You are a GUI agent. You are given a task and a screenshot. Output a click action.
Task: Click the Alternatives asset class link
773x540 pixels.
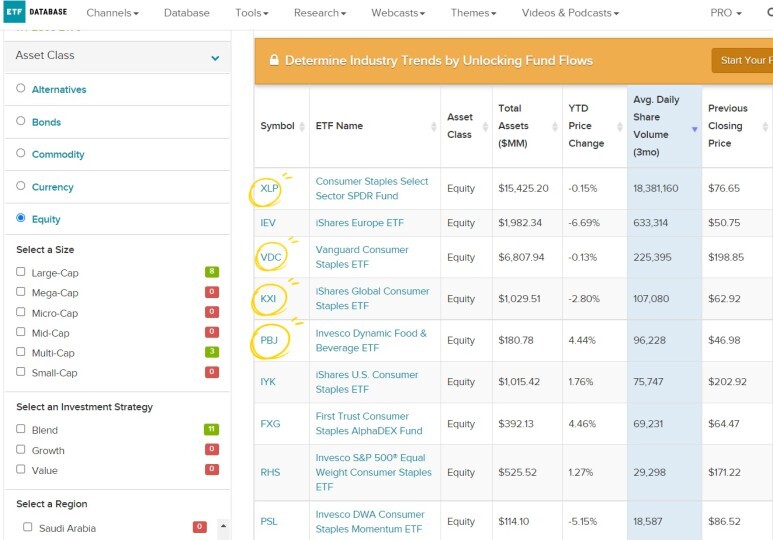pos(59,89)
